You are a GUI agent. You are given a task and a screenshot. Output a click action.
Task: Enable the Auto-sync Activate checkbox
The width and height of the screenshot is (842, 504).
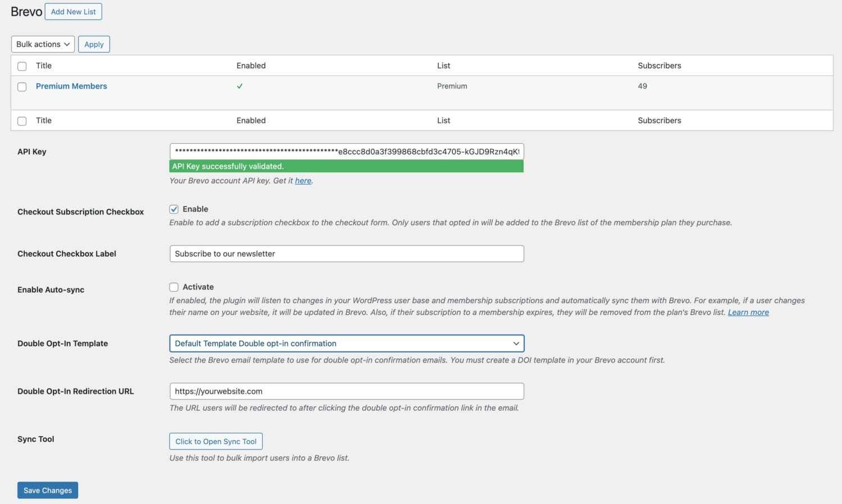pos(174,287)
